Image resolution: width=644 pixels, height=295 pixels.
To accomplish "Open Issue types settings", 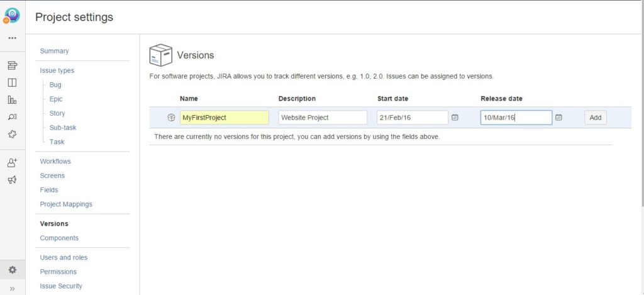I will tap(57, 70).
